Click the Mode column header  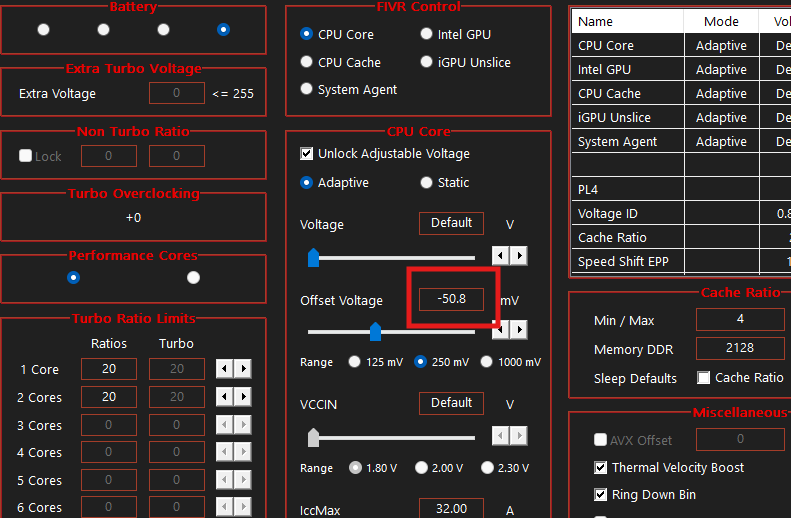point(721,21)
